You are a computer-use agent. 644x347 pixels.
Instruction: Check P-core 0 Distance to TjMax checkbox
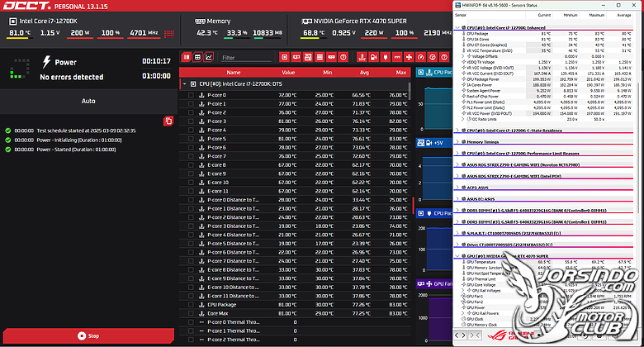(x=191, y=200)
